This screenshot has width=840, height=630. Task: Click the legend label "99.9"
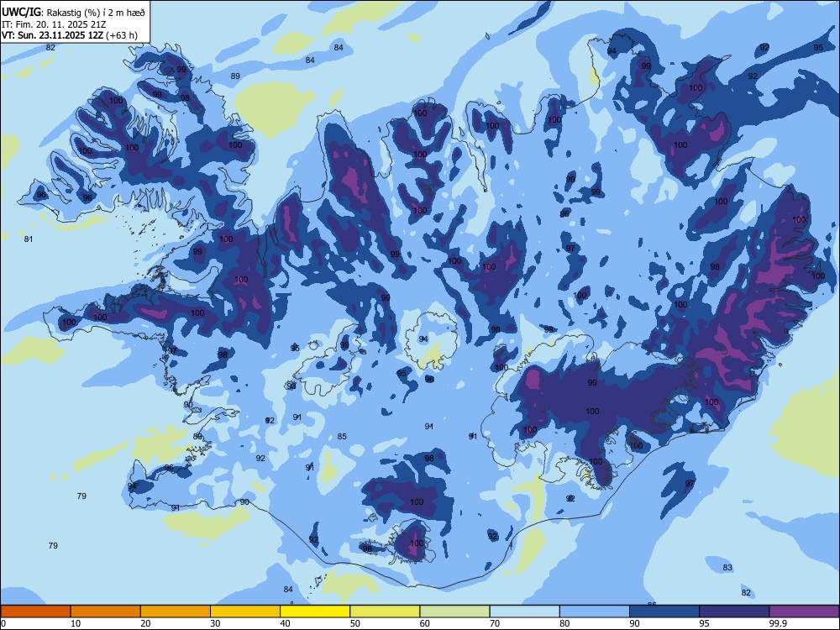click(x=778, y=623)
